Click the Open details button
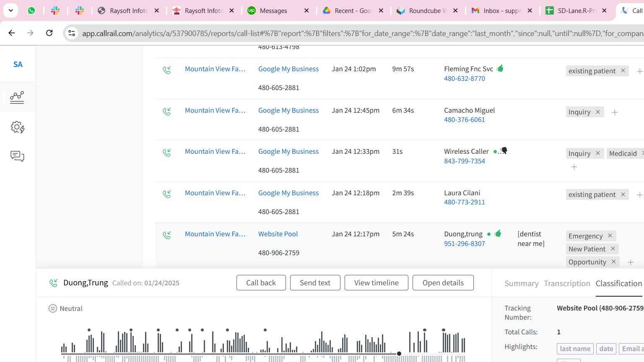This screenshot has width=644, height=362. click(443, 283)
